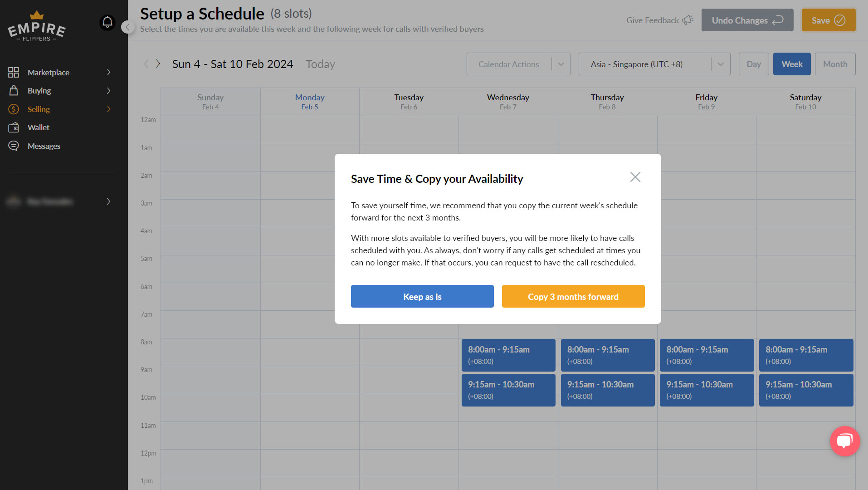Click the Marketplace grid icon
Image resolution: width=868 pixels, height=490 pixels.
click(14, 73)
